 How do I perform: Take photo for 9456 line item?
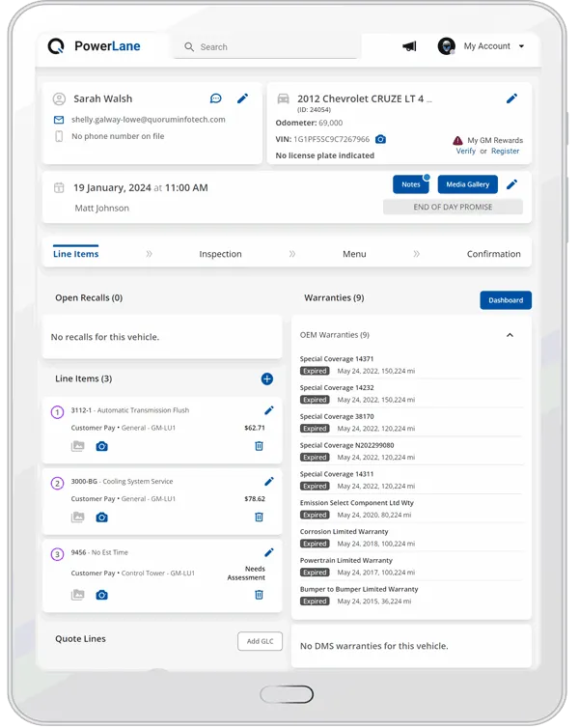pos(101,595)
